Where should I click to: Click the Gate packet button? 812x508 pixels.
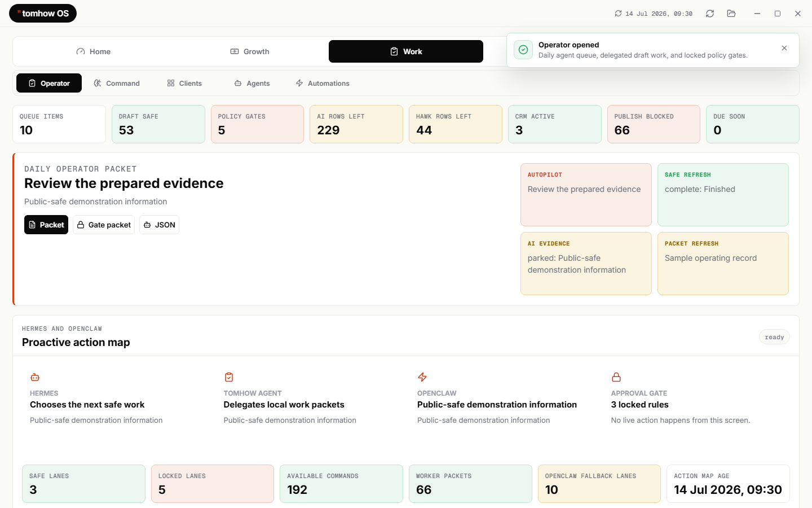click(x=104, y=225)
